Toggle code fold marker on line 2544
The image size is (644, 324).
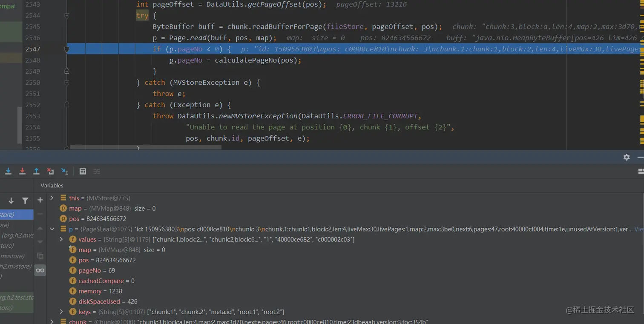click(66, 16)
